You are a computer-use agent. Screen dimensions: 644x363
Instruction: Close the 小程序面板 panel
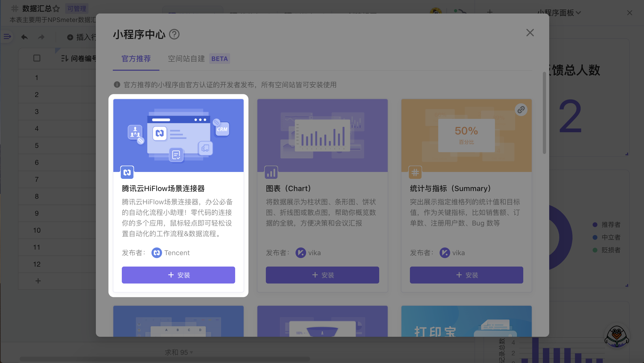coord(629,13)
